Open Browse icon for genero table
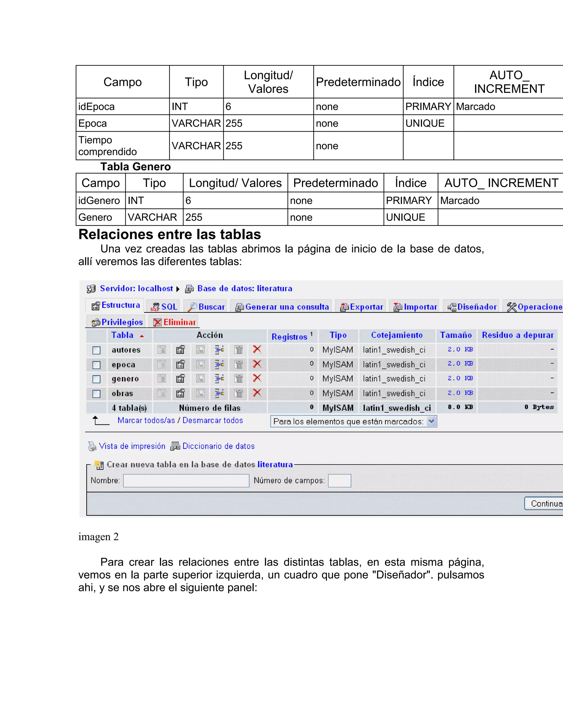The width and height of the screenshot is (563, 728). tap(162, 379)
